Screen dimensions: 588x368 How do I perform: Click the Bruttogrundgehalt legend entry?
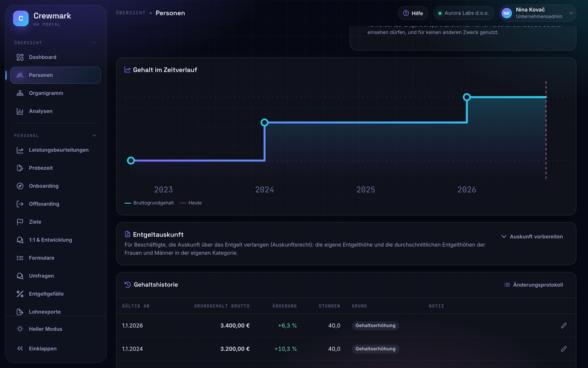149,203
